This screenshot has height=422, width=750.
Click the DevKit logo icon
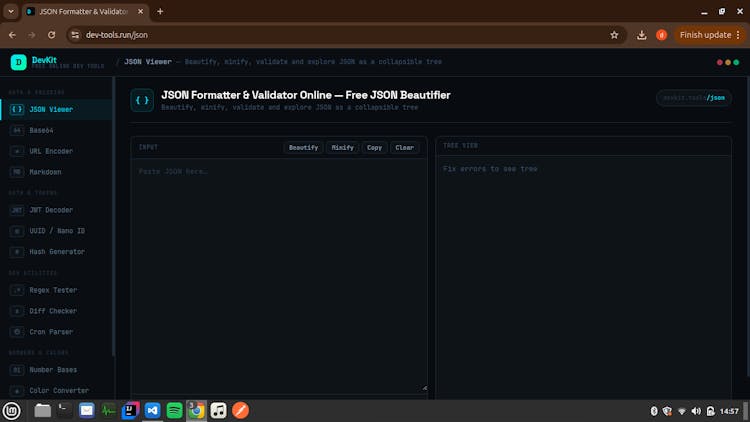tap(18, 62)
